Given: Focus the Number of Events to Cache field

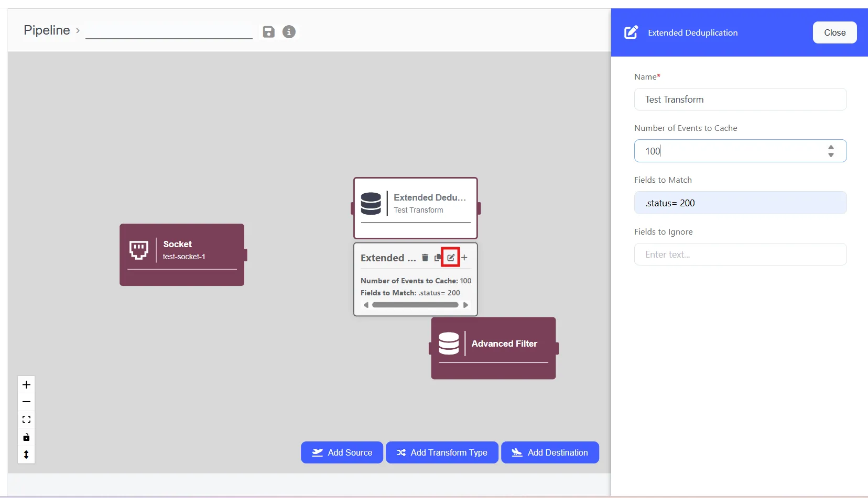Looking at the screenshot, I should (x=740, y=151).
